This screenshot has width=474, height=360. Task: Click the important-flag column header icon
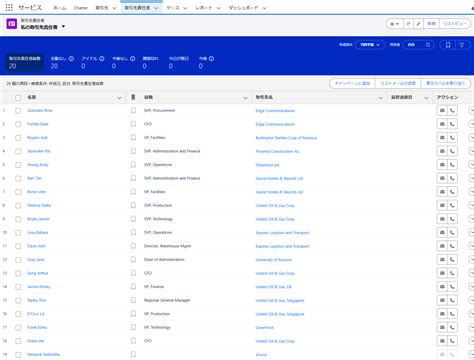click(133, 97)
